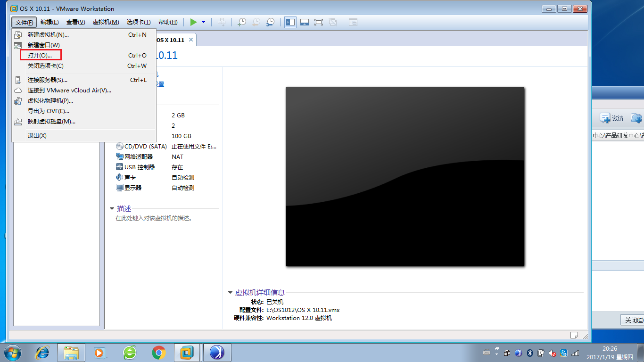Launch Internet Explorer from the taskbar
Image resolution: width=644 pixels, height=362 pixels.
tap(42, 352)
